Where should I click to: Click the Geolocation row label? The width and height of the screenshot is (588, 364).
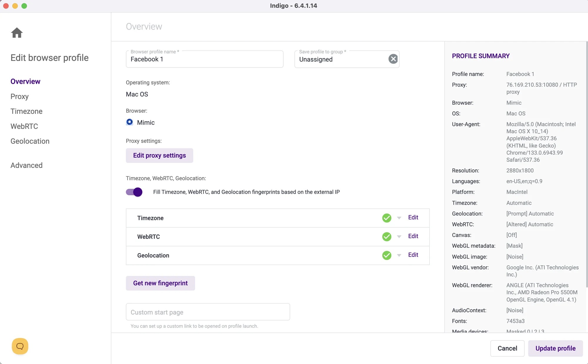click(x=153, y=256)
